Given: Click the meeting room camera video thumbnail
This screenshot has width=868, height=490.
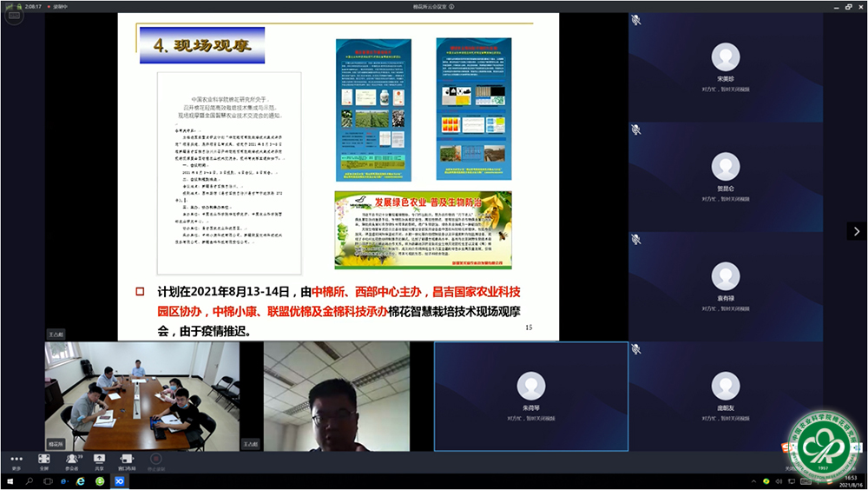Looking at the screenshot, I should [x=141, y=396].
